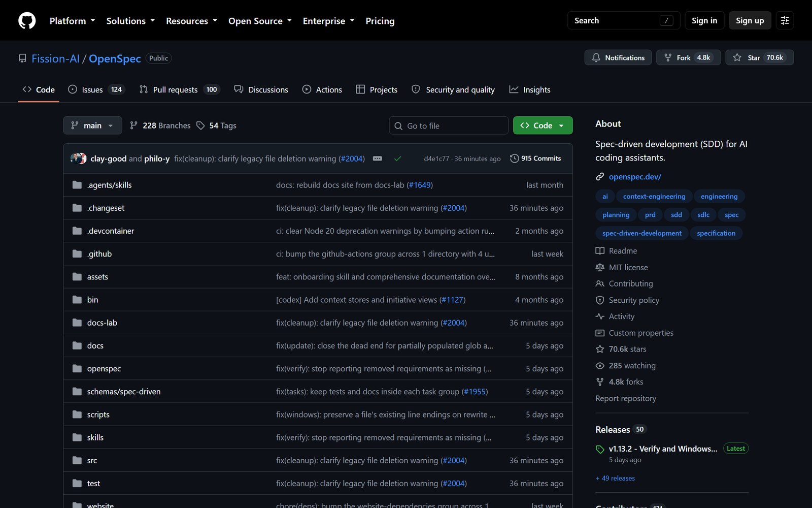Screen dimensions: 812x508
Task: Click the MIT license scale icon
Action: pyautogui.click(x=600, y=267)
